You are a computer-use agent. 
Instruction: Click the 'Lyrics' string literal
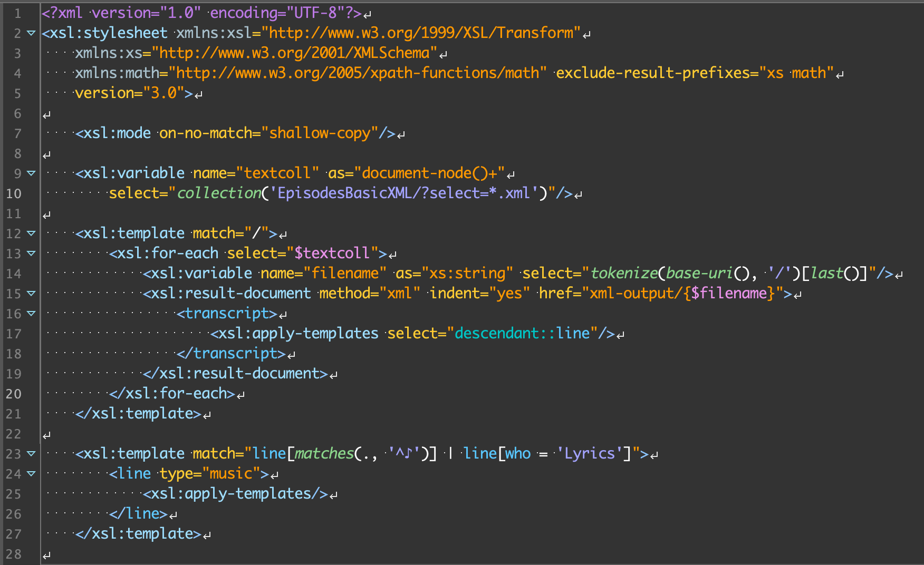point(590,454)
